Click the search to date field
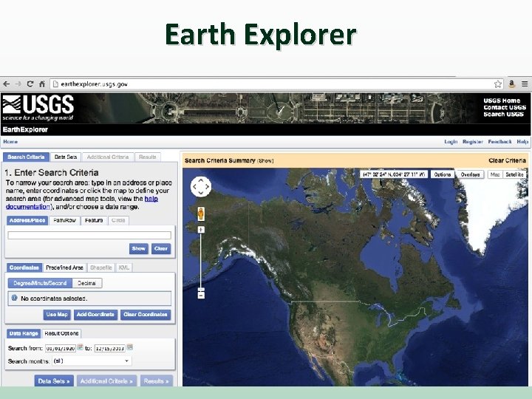Viewport: 532px width, 399px height. pos(109,348)
